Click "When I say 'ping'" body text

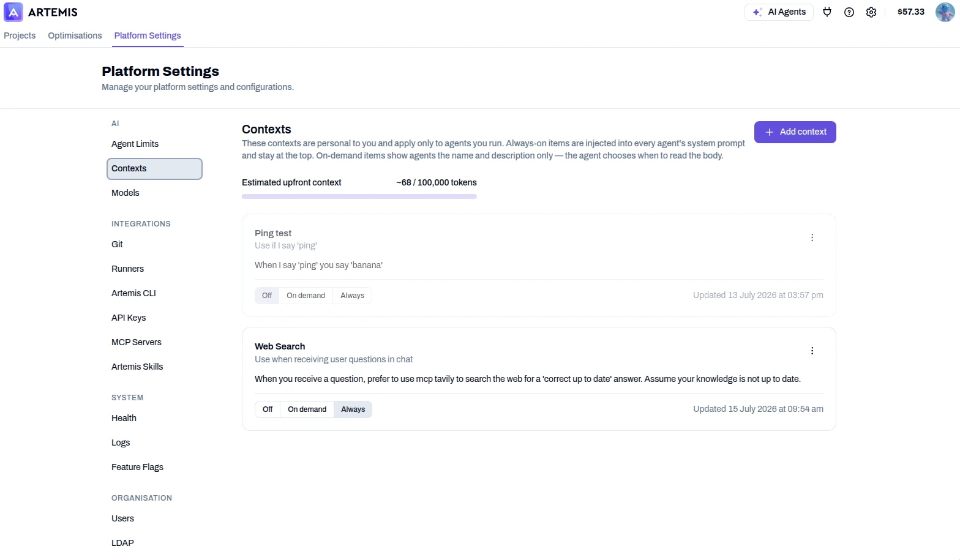(319, 265)
